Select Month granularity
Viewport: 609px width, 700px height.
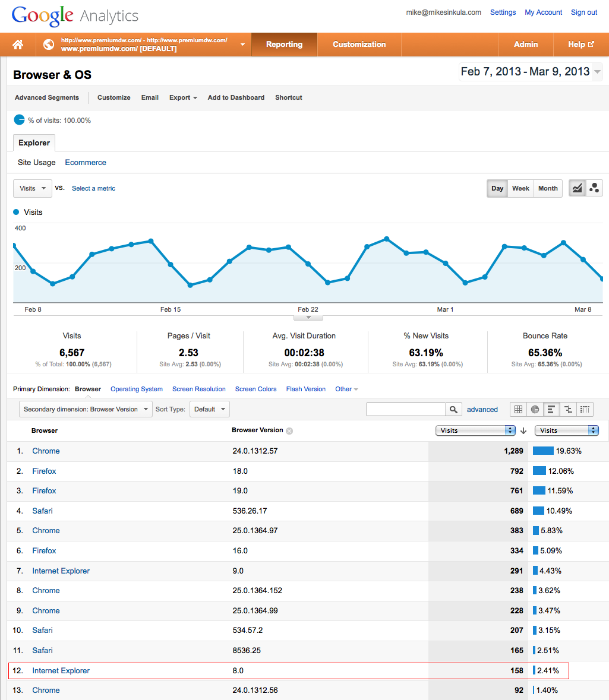point(548,188)
